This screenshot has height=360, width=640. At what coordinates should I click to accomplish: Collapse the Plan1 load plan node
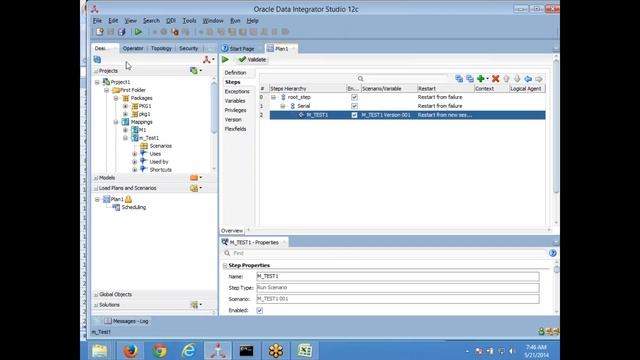[97, 200]
